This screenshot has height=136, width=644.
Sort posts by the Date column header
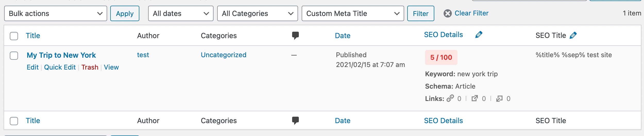(x=343, y=36)
